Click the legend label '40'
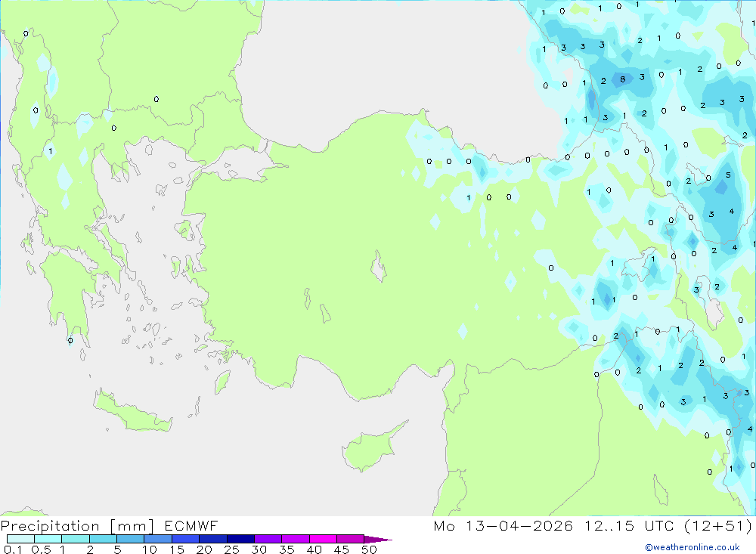Image resolution: width=756 pixels, height=554 pixels. [314, 549]
